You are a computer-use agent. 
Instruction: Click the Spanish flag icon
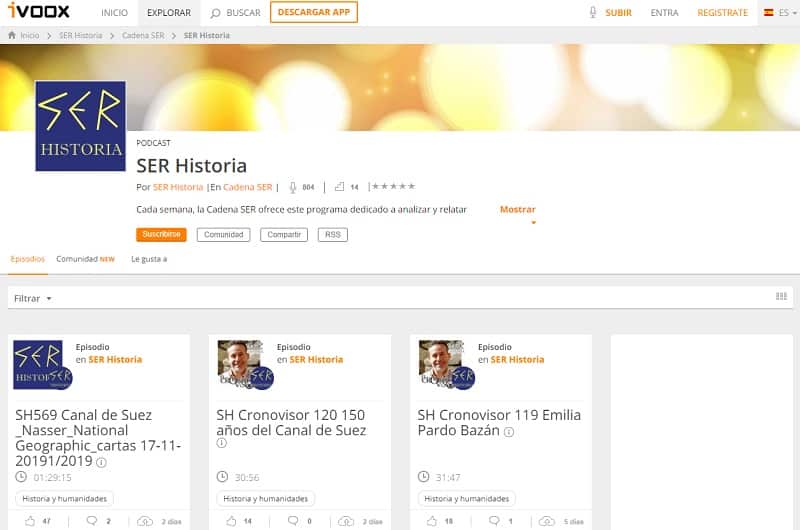click(x=768, y=13)
